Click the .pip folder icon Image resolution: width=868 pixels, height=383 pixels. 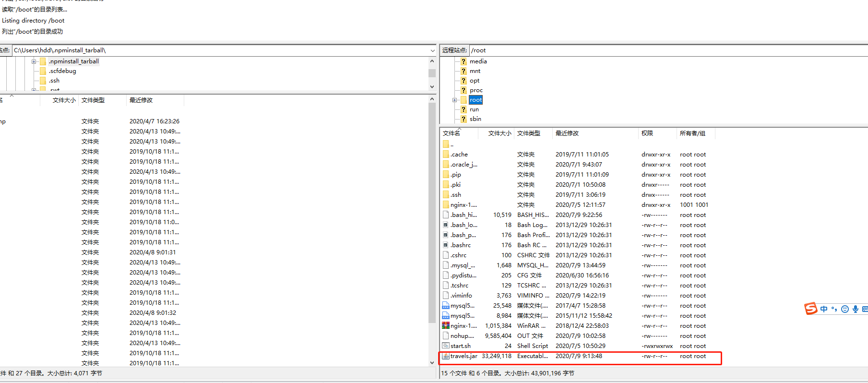(x=446, y=175)
